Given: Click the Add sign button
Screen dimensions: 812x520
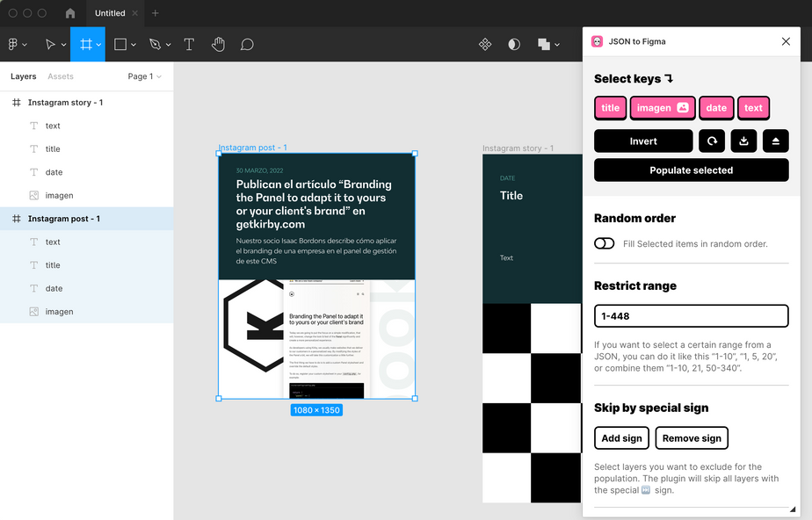Looking at the screenshot, I should pos(621,438).
